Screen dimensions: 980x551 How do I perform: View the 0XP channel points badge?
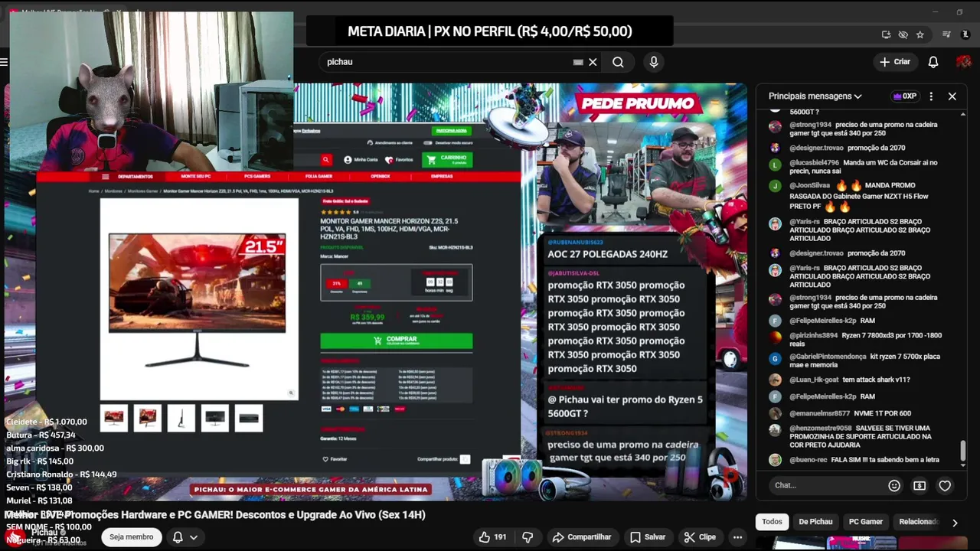904,96
